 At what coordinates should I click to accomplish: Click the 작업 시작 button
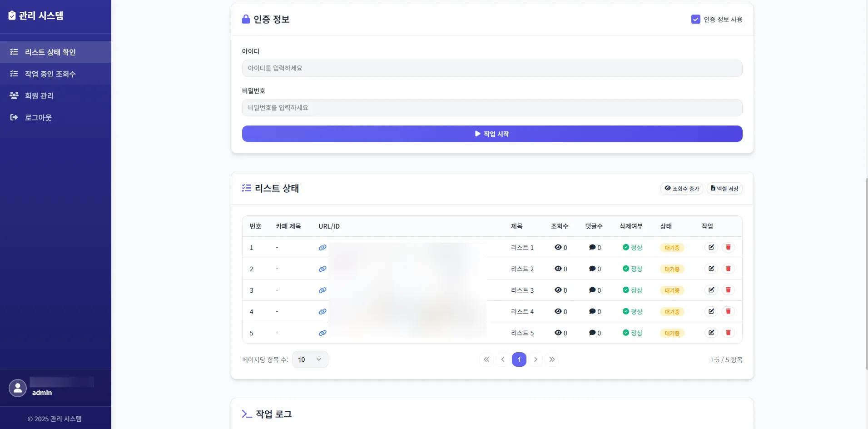pos(491,134)
